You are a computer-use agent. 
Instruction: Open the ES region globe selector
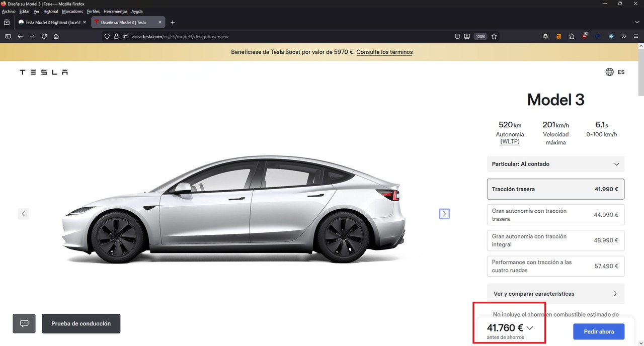pos(615,72)
